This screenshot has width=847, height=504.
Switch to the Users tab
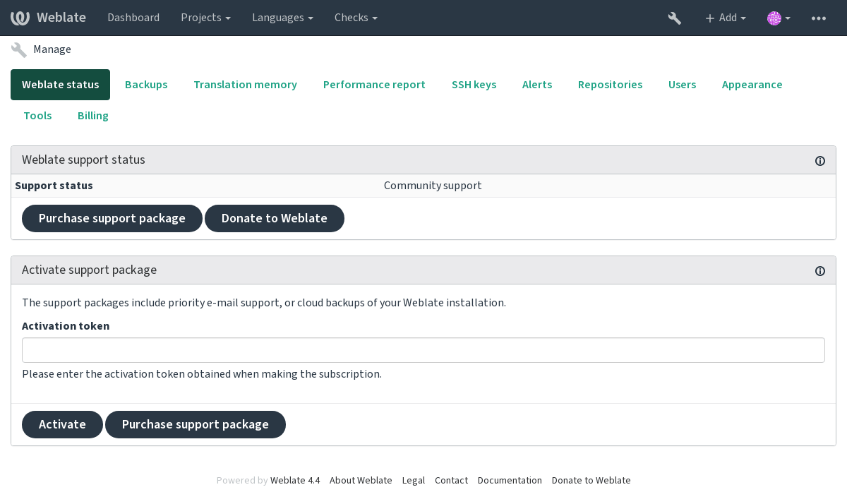tap(682, 85)
